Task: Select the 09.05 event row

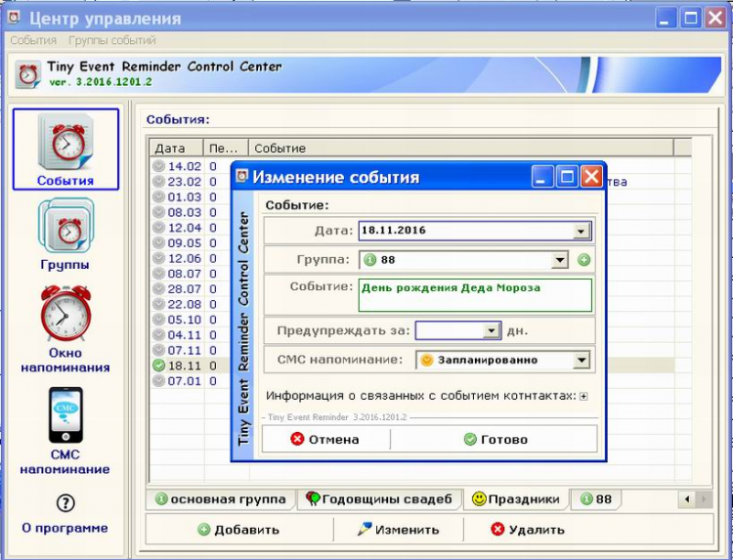Action: point(191,243)
